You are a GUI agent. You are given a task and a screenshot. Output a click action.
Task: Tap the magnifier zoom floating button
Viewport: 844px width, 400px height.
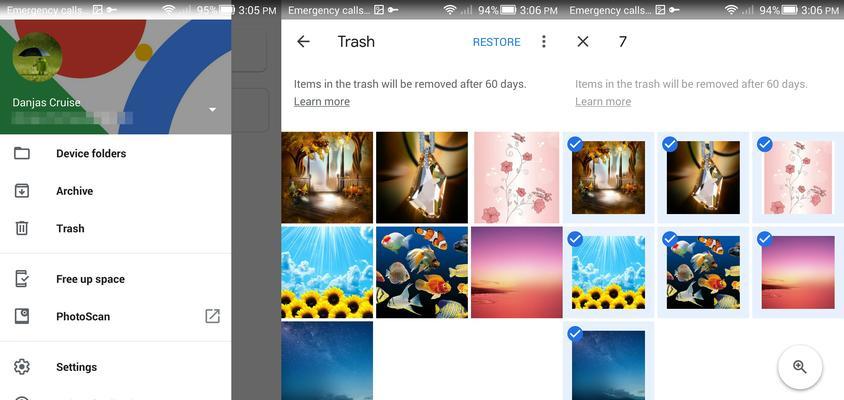[800, 367]
